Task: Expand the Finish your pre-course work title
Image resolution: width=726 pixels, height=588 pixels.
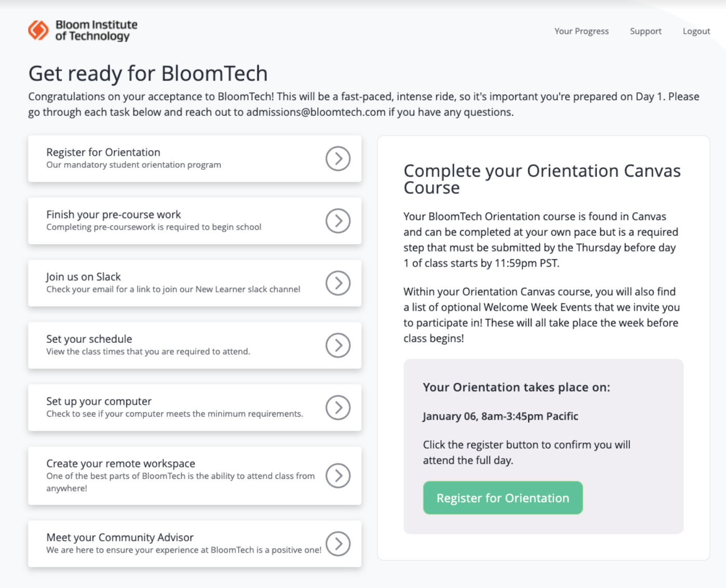Action: 114,215
